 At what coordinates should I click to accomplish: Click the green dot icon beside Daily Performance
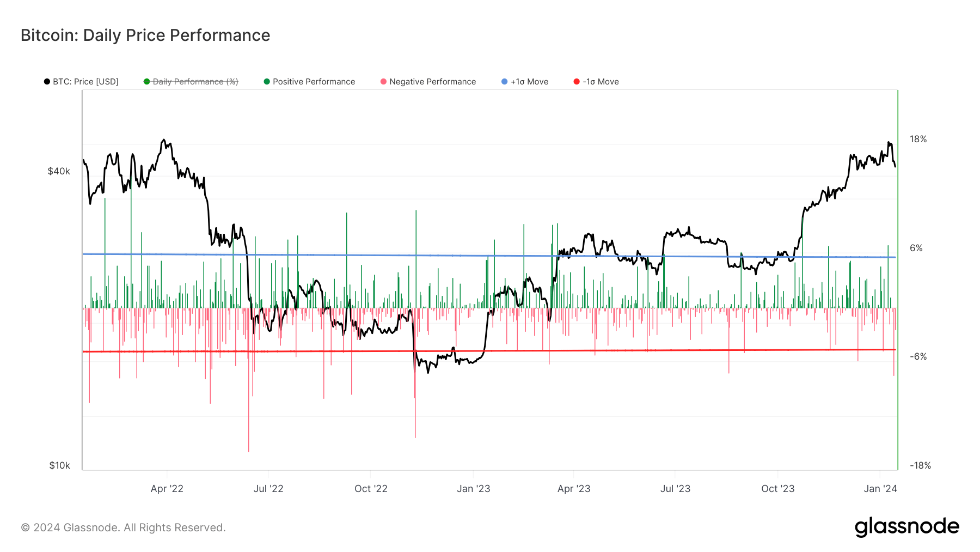[145, 81]
